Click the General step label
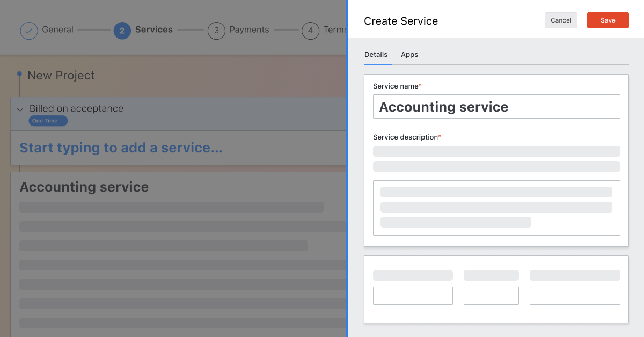The width and height of the screenshot is (644, 337). (x=57, y=30)
